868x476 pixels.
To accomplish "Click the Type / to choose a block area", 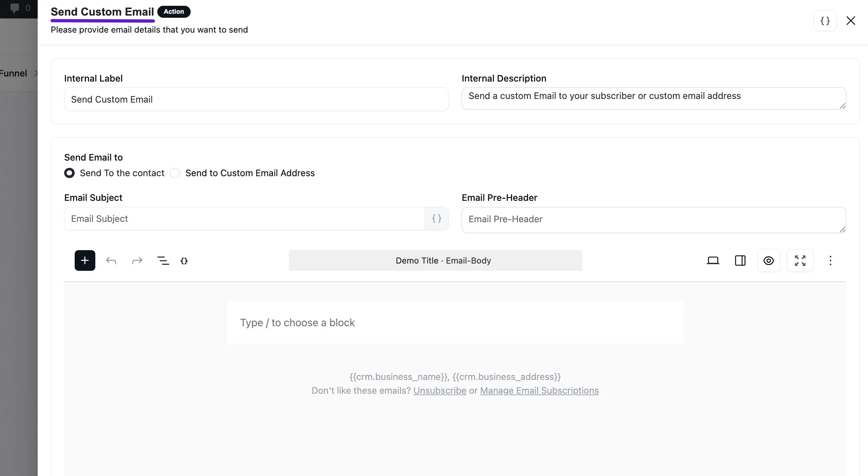I will coord(455,323).
